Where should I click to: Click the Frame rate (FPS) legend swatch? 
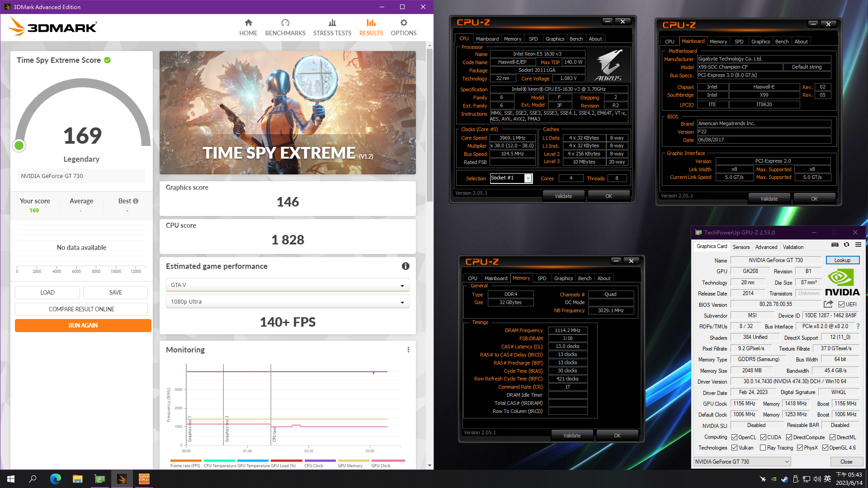(x=185, y=461)
